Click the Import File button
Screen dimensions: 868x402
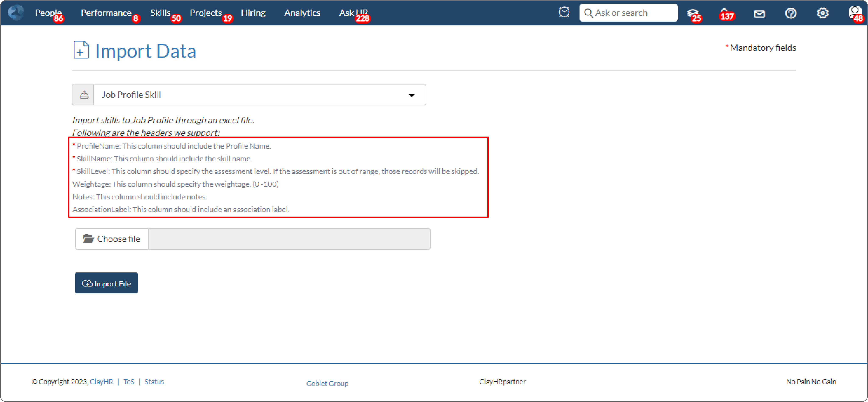(106, 283)
